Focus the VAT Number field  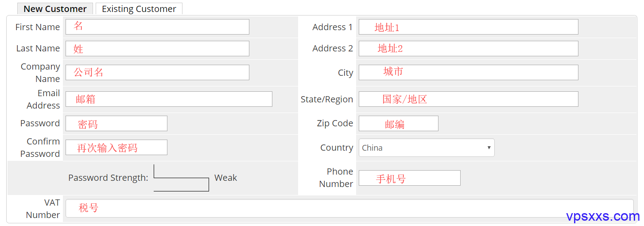[x=349, y=208]
